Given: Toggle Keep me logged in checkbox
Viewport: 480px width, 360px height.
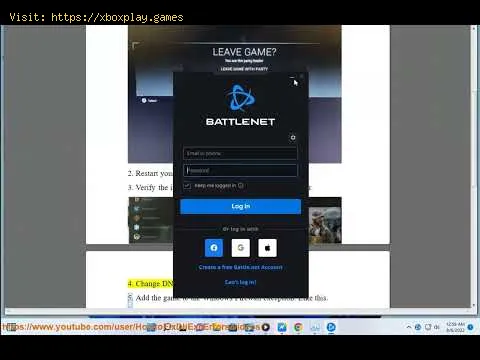Looking at the screenshot, I should tap(187, 186).
